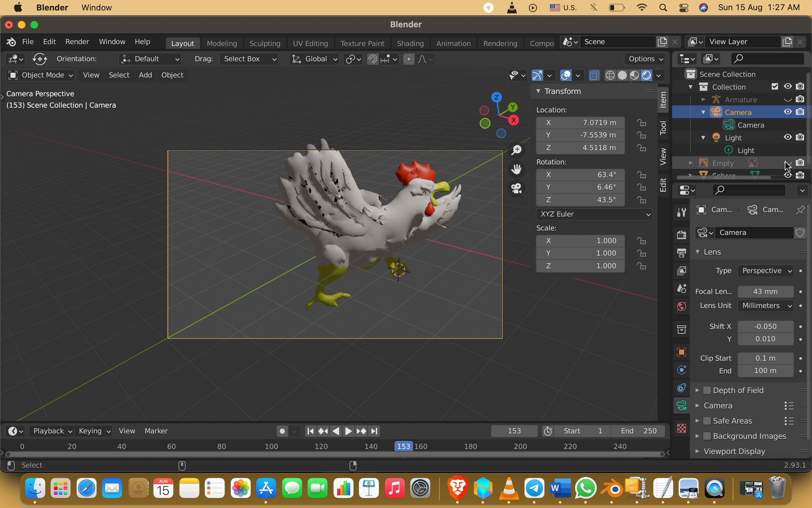The height and width of the screenshot is (508, 812).
Task: Toggle camera view icon in viewport
Action: (516, 188)
